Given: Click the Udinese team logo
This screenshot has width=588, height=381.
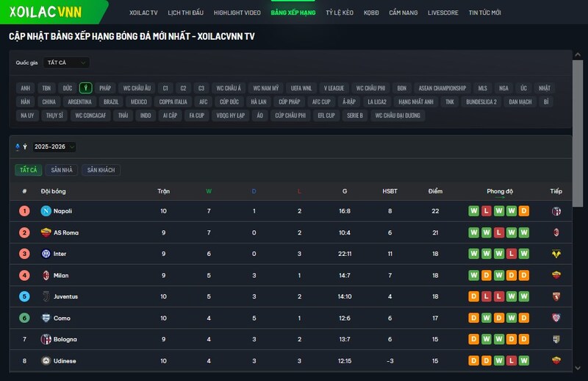Looking at the screenshot, I should (46, 360).
